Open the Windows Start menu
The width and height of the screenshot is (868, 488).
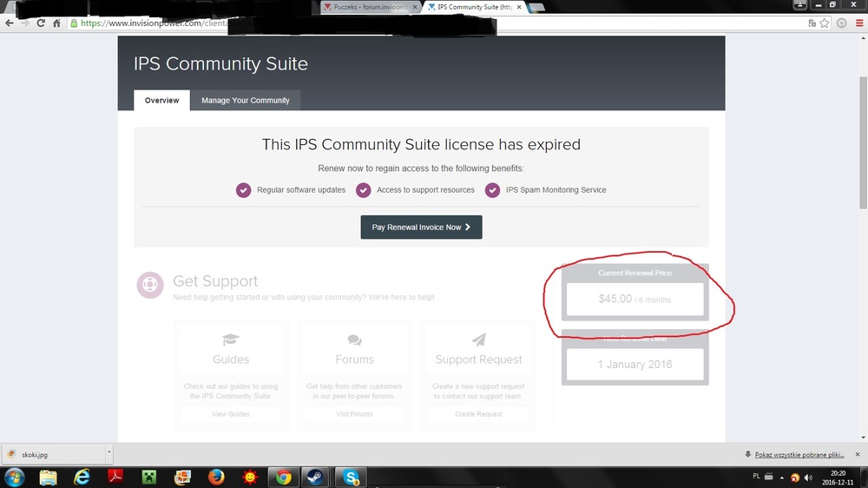click(15, 477)
